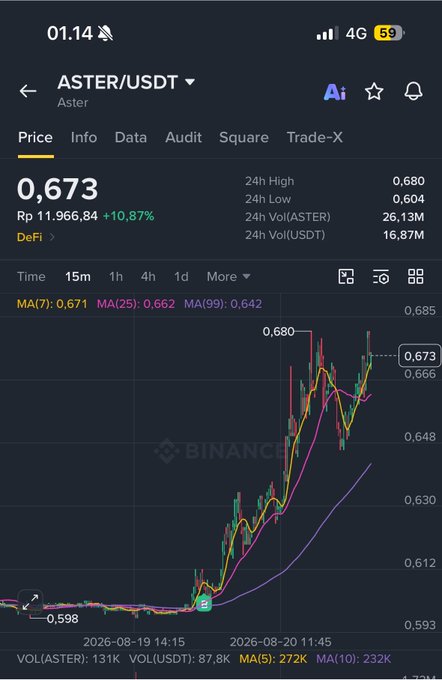Screen dimensions: 442x680
Task: Tap the battery indicator showing 59
Action: (x=390, y=33)
